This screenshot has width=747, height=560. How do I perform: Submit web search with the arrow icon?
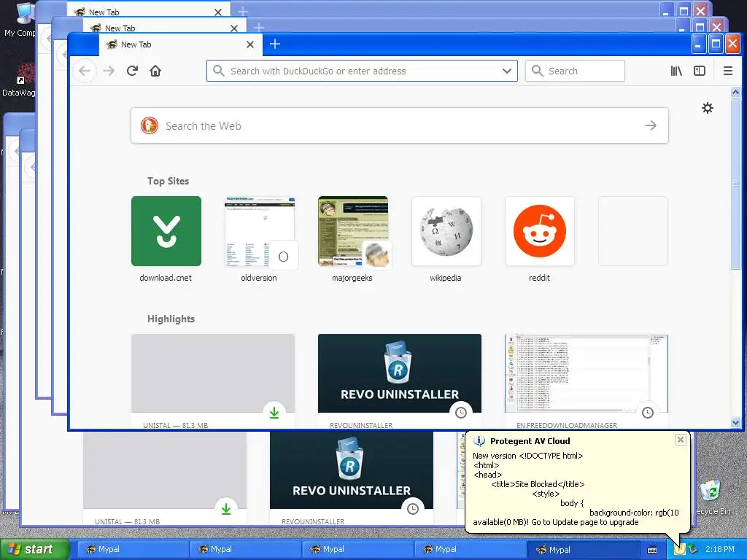[650, 125]
